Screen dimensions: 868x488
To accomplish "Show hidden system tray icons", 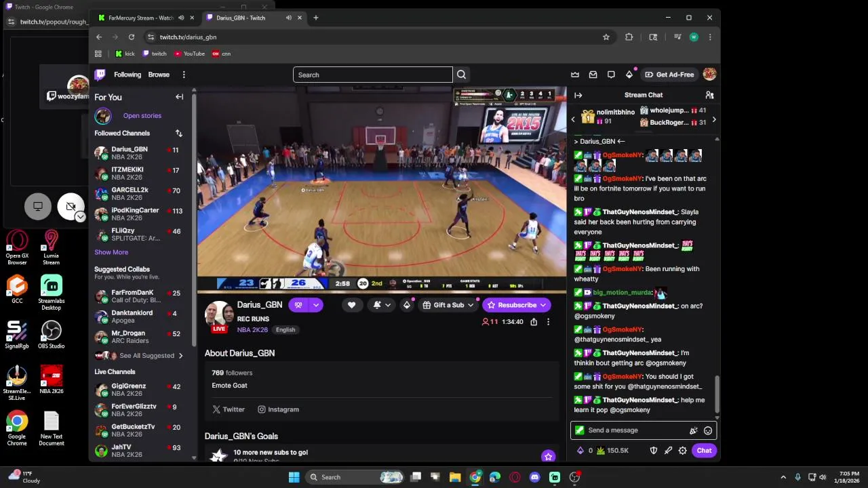I will (783, 477).
